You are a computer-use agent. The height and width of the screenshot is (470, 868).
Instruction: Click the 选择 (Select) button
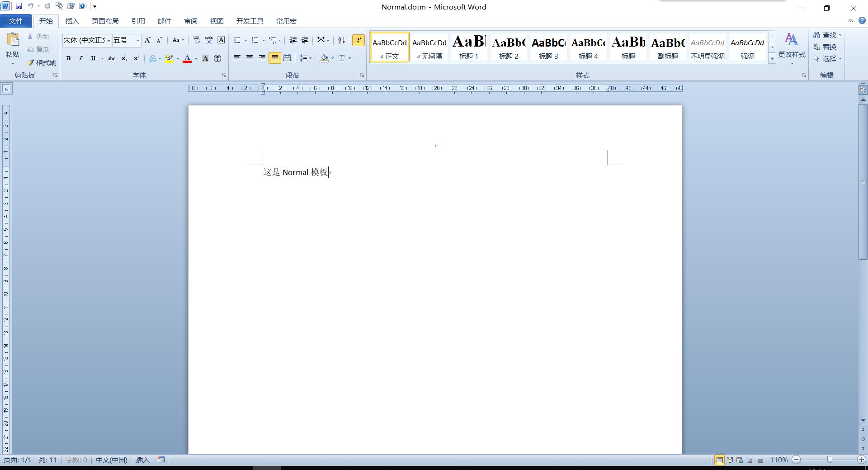[828, 58]
